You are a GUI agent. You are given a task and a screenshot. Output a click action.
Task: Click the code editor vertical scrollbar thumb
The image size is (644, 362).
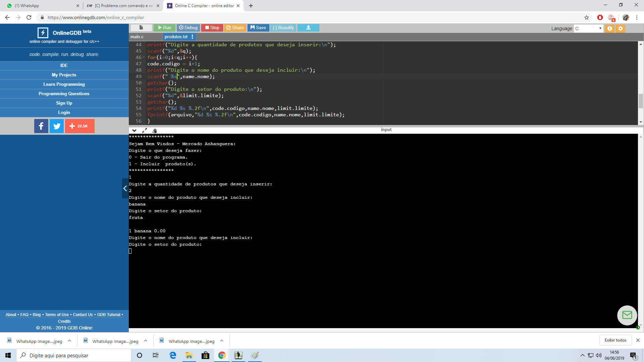click(x=641, y=101)
